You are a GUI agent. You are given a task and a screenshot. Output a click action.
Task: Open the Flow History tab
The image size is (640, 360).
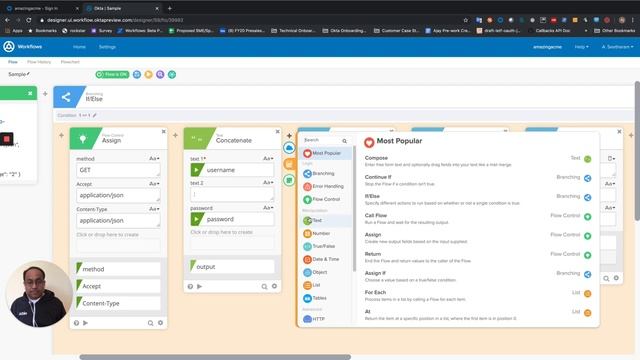(39, 62)
